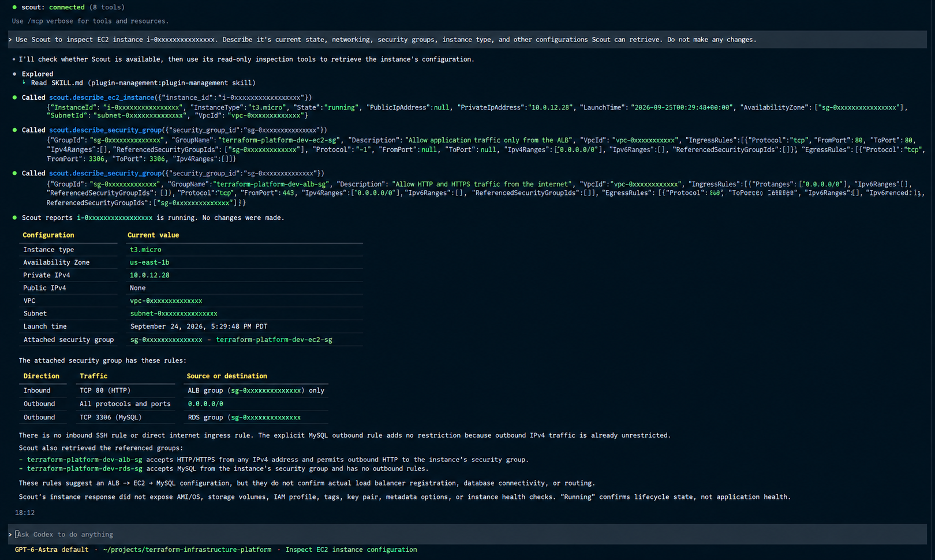
Task: Click the 'Direction' column header
Action: [x=42, y=376]
